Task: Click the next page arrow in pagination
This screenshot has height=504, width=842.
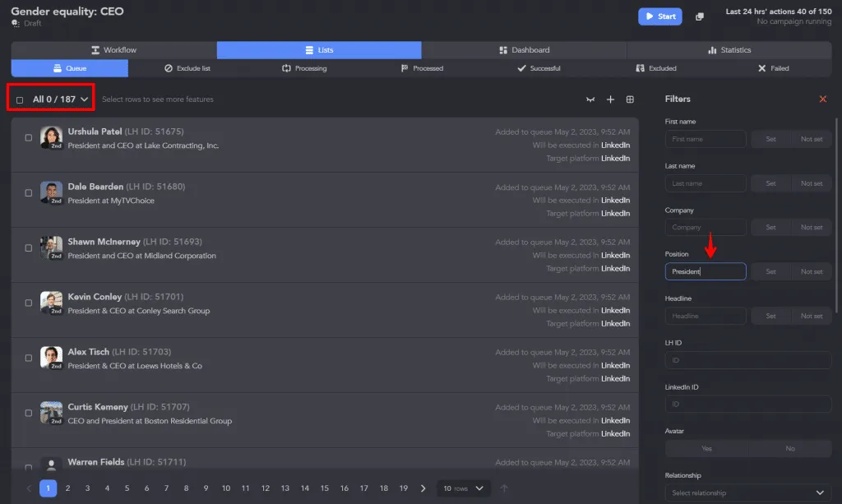Action: click(x=423, y=488)
